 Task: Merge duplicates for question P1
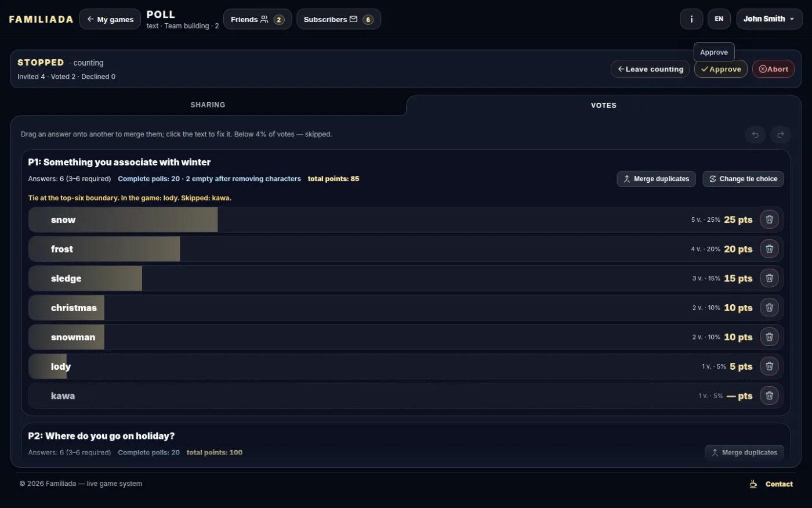(x=657, y=179)
